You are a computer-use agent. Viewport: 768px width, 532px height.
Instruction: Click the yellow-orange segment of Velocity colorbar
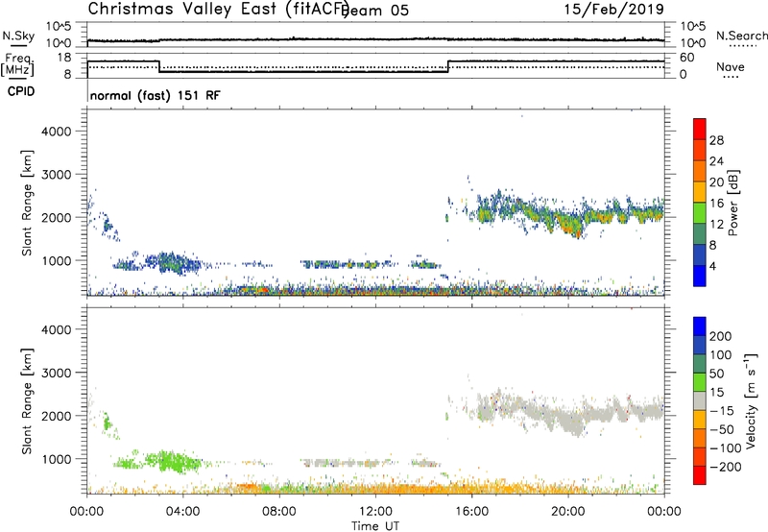click(x=700, y=421)
